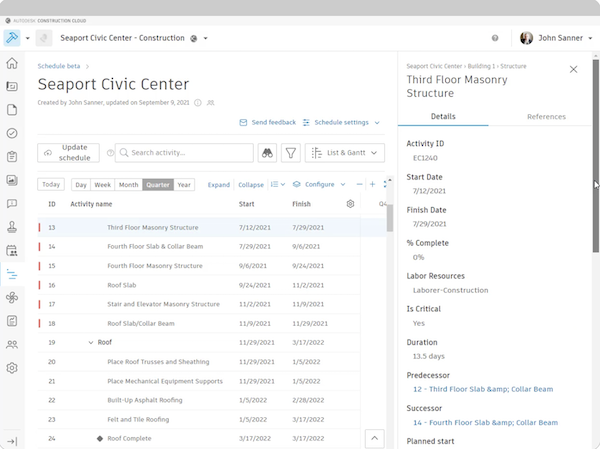Jump to Today in Gantt
600x449 pixels.
click(51, 184)
